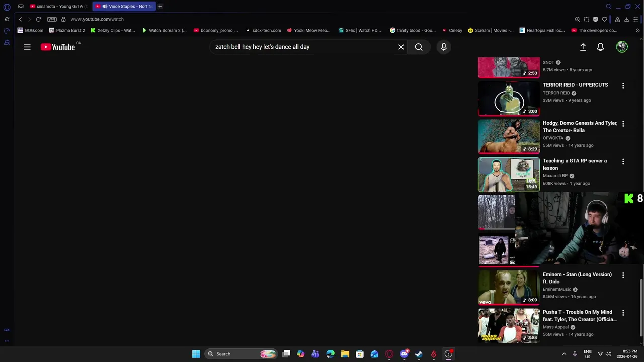644x362 pixels.
Task: Click the Windows taskbar Search box
Action: [242, 354]
